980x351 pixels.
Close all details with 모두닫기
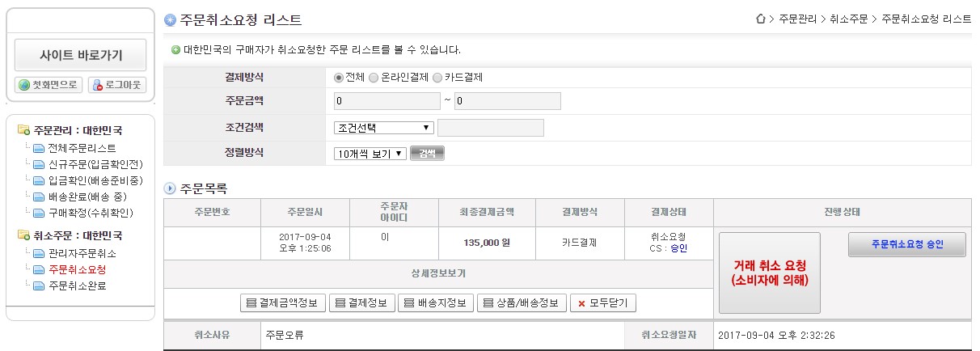click(603, 303)
